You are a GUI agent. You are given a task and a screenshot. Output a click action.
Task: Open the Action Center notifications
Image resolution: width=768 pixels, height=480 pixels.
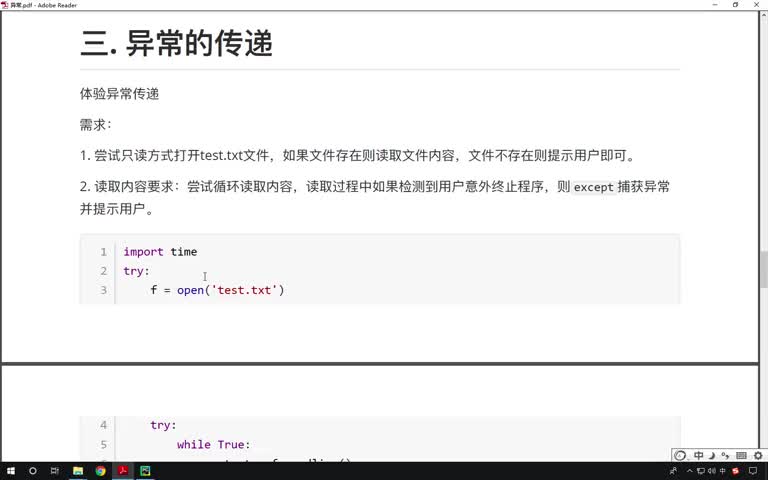[x=753, y=471]
